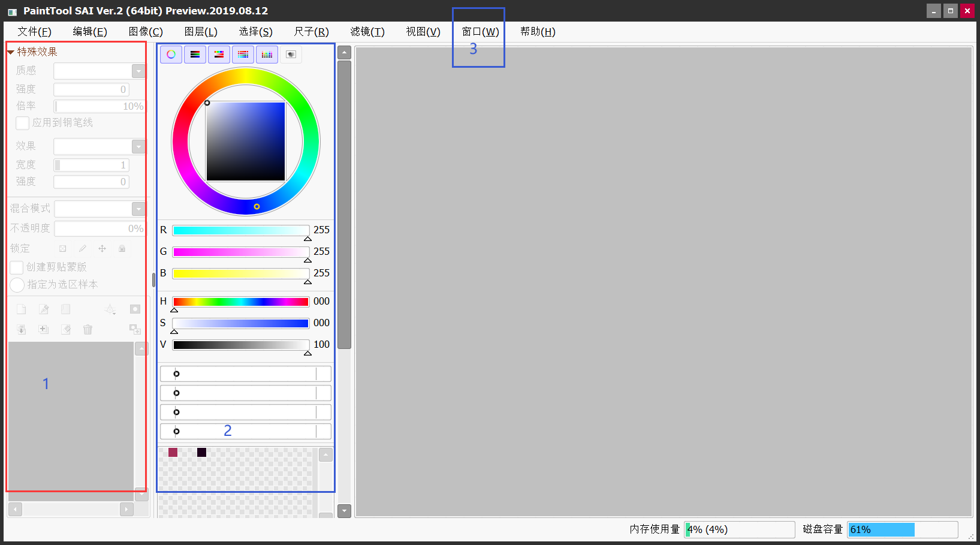Click the preserve opacity lock icon
The height and width of the screenshot is (545, 980).
62,248
